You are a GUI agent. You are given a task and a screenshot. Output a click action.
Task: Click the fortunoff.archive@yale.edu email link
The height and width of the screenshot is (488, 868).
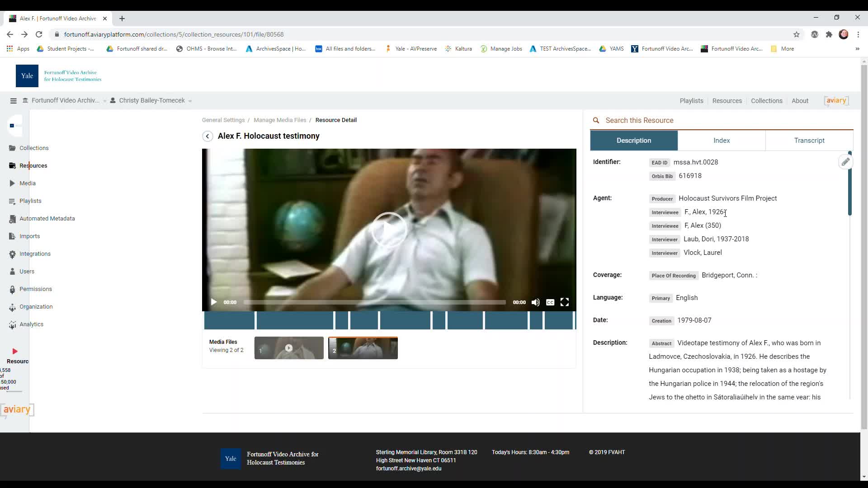[409, 469]
